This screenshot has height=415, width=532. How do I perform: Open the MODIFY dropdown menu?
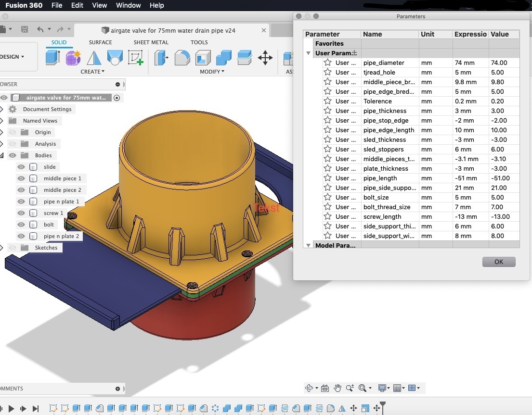click(212, 72)
